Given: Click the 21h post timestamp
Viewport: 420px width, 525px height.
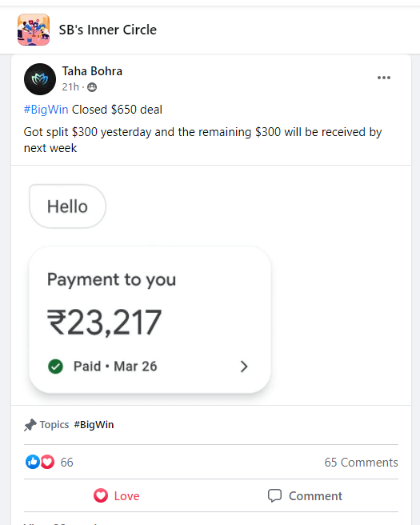Looking at the screenshot, I should [x=70, y=87].
